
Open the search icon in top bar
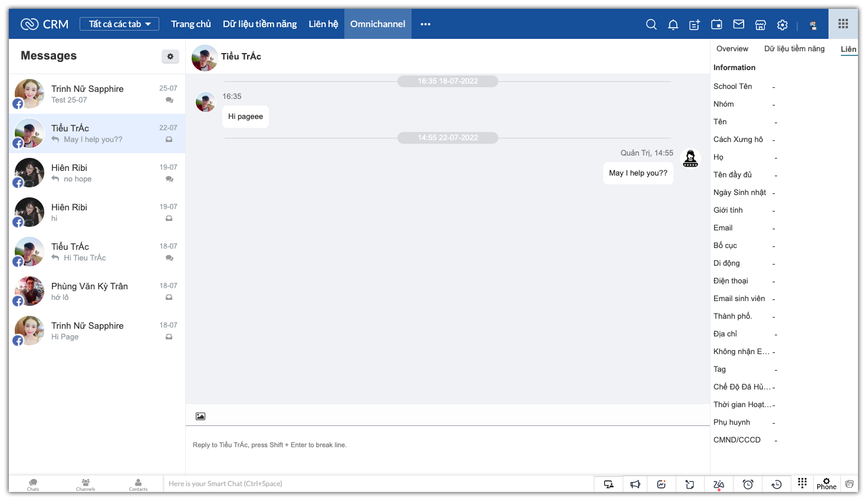(x=651, y=24)
